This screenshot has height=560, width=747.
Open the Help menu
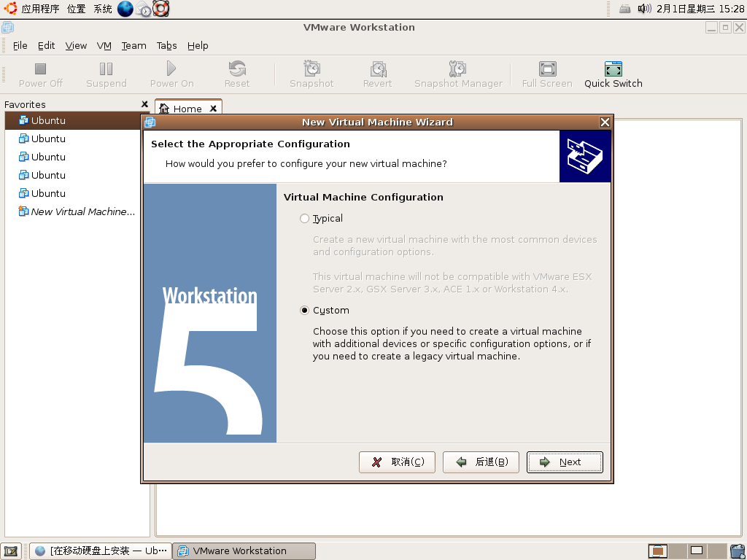coord(198,46)
